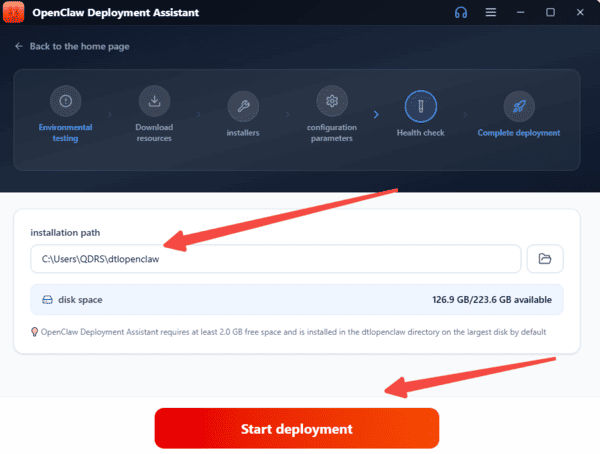The height and width of the screenshot is (454, 600).
Task: Select the Download resources step icon
Action: click(154, 101)
